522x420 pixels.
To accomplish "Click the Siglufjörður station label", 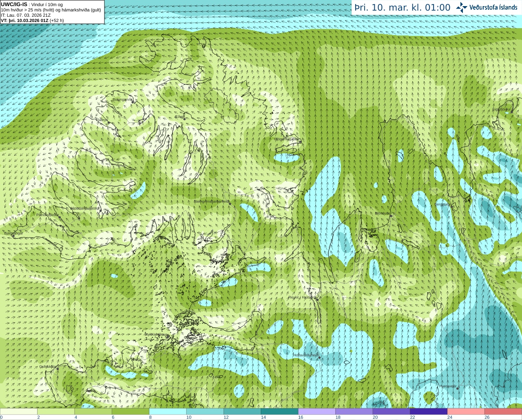I will [502, 109].
